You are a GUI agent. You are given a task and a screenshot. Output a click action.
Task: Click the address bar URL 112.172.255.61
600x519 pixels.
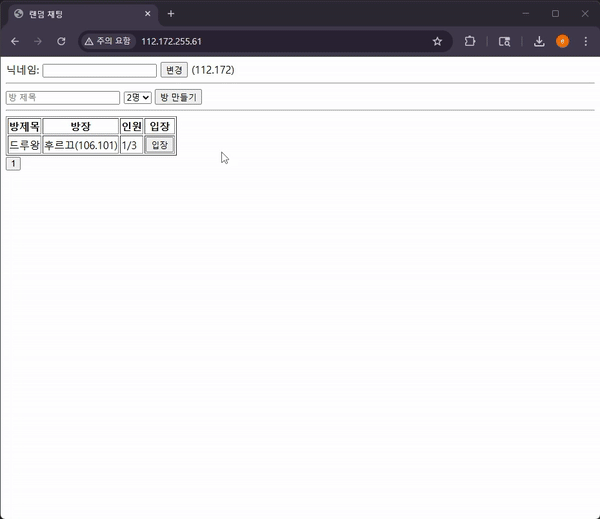pyautogui.click(x=171, y=41)
